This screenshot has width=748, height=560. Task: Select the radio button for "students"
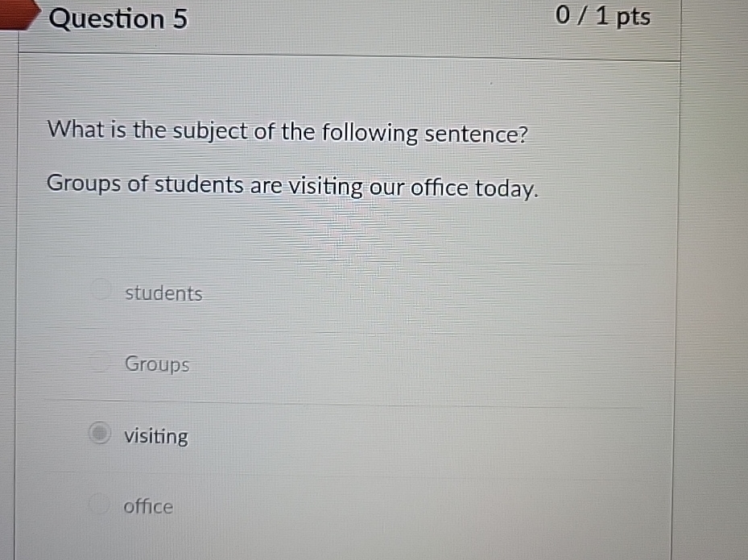click(x=100, y=290)
